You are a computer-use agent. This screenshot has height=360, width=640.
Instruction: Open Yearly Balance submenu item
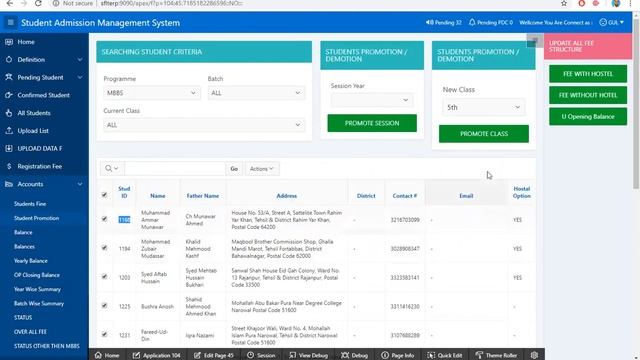point(31,261)
